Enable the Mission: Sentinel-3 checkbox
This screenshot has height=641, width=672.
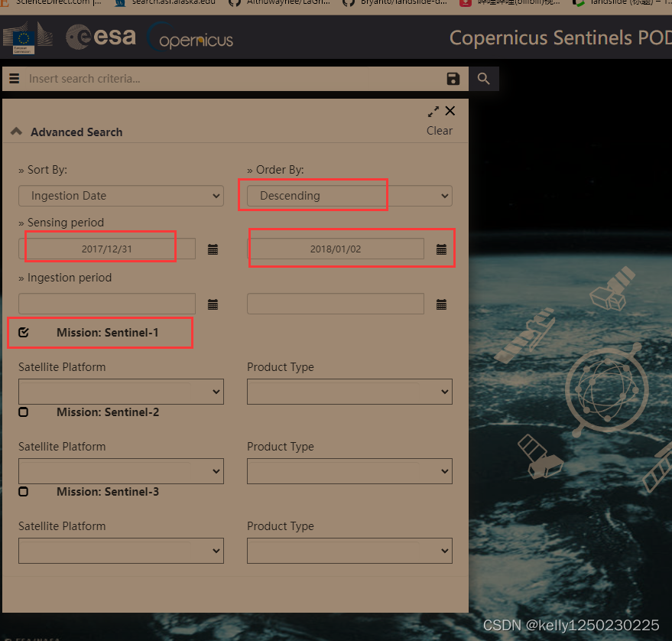(x=24, y=491)
